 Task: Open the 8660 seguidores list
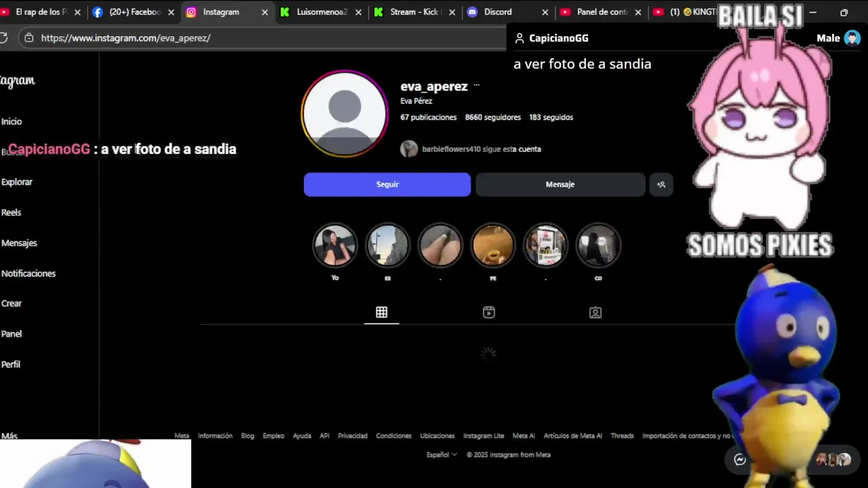coord(493,117)
